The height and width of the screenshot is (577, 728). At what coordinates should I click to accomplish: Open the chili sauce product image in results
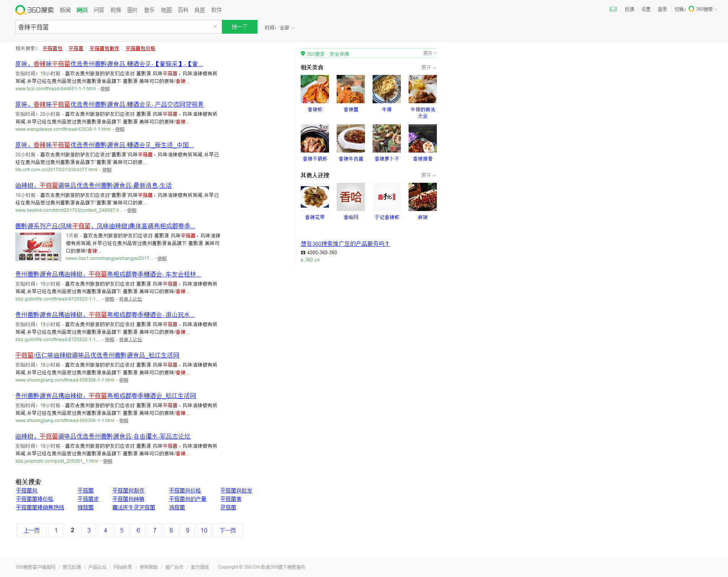pyautogui.click(x=38, y=247)
